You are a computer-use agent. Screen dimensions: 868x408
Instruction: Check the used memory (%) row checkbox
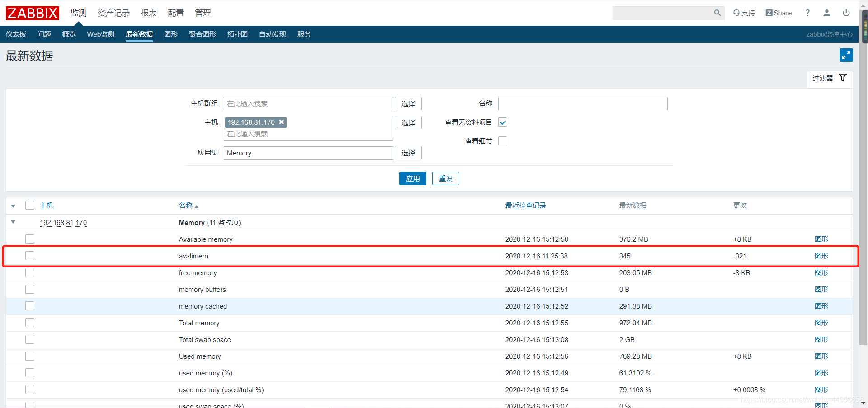coord(30,373)
